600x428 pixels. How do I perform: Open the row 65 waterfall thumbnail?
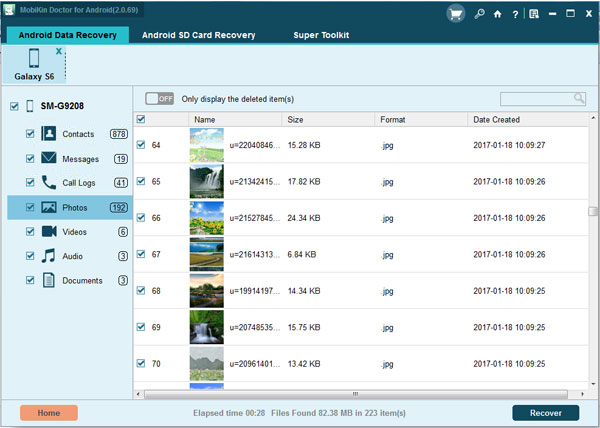tap(207, 181)
